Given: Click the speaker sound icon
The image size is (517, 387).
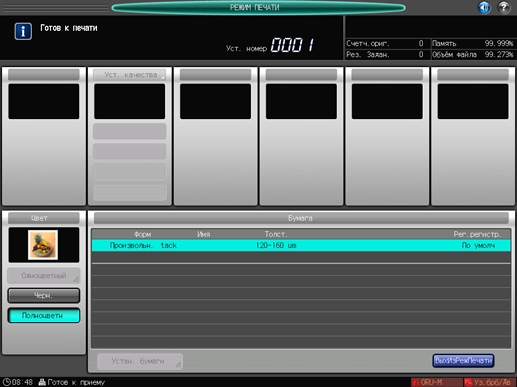Looking at the screenshot, I should click(x=484, y=7).
